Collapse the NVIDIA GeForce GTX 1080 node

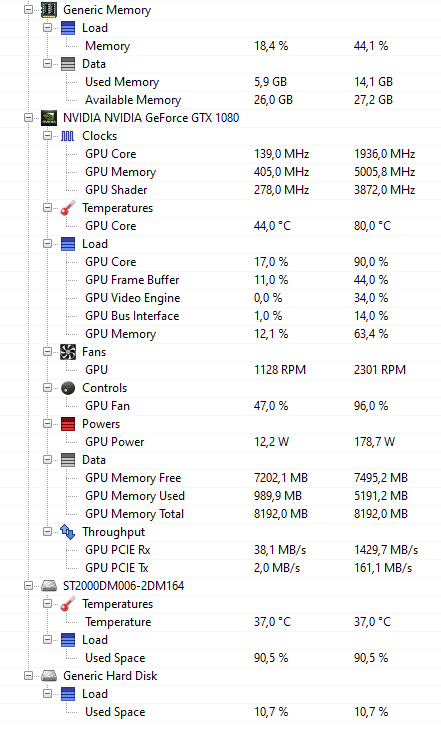click(x=28, y=118)
